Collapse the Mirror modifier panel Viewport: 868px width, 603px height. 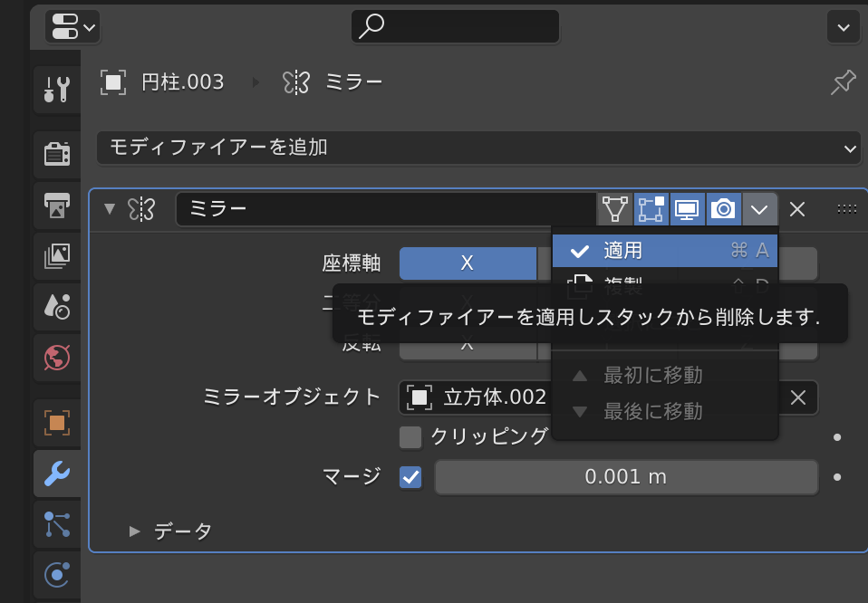(109, 208)
